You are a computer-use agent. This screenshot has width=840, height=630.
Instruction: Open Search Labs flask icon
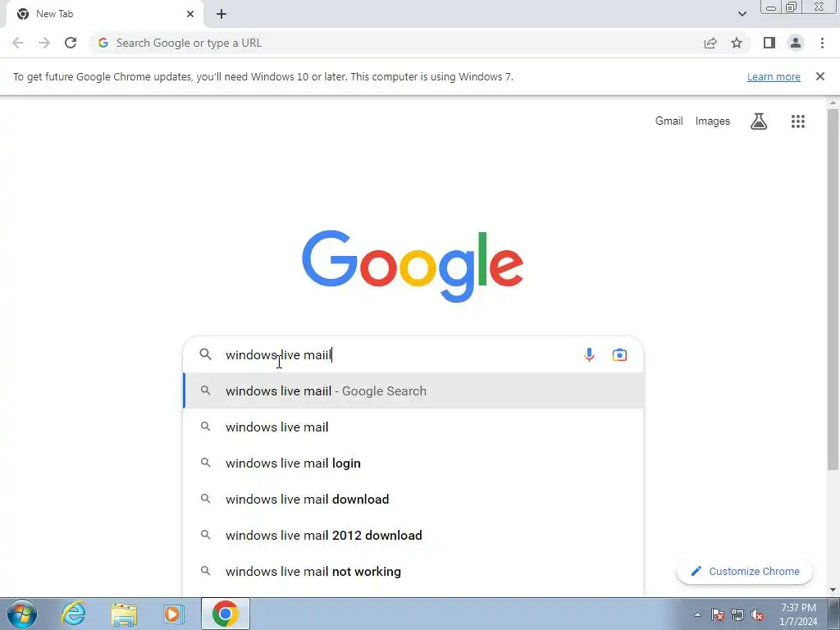(x=759, y=121)
